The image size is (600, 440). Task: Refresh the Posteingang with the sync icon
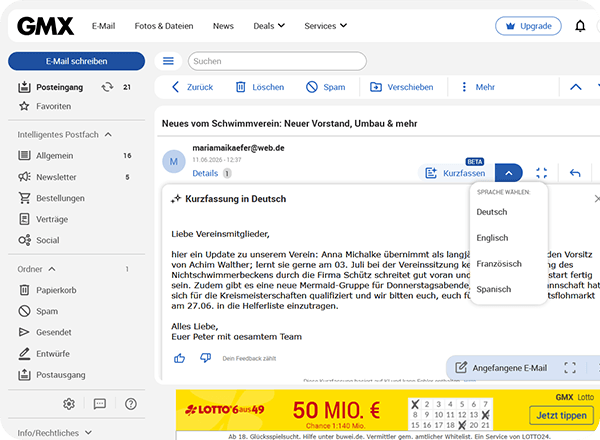click(x=107, y=87)
